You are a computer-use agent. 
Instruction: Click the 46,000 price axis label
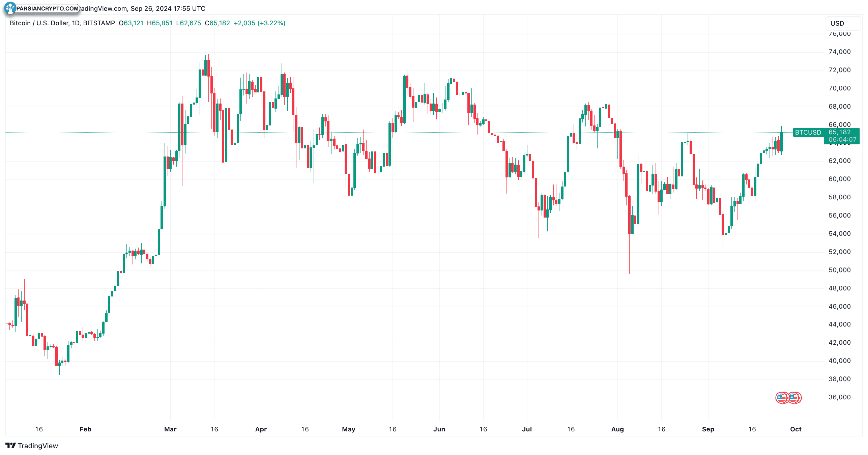(x=839, y=307)
